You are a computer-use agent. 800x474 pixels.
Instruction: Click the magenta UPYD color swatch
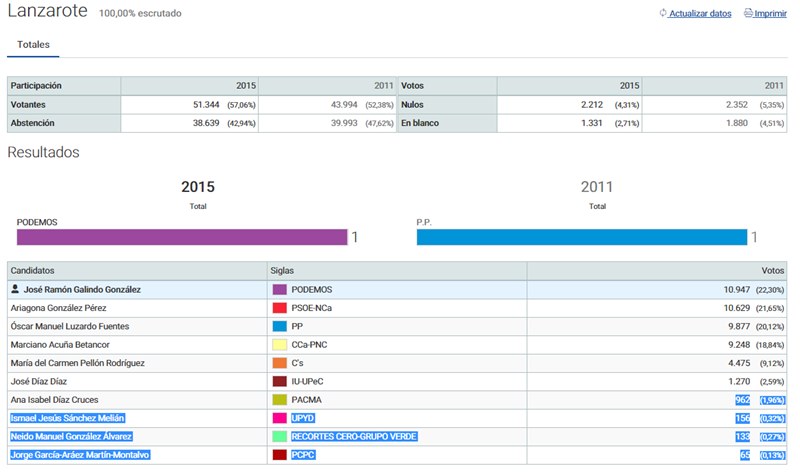pos(280,418)
